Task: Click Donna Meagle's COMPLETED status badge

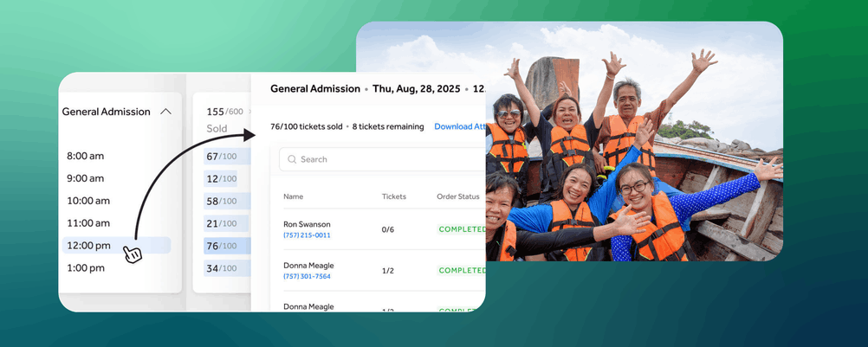Action: 461,270
